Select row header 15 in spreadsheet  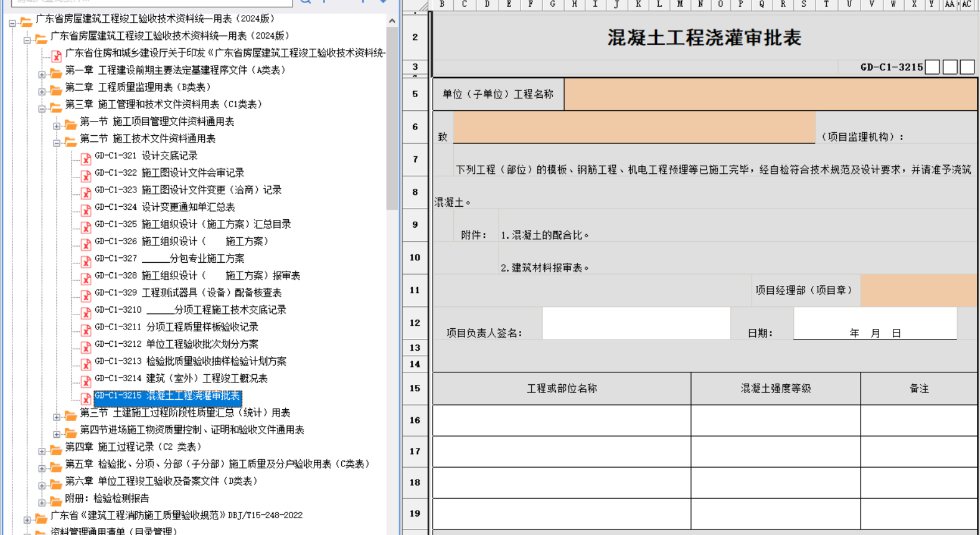point(415,389)
